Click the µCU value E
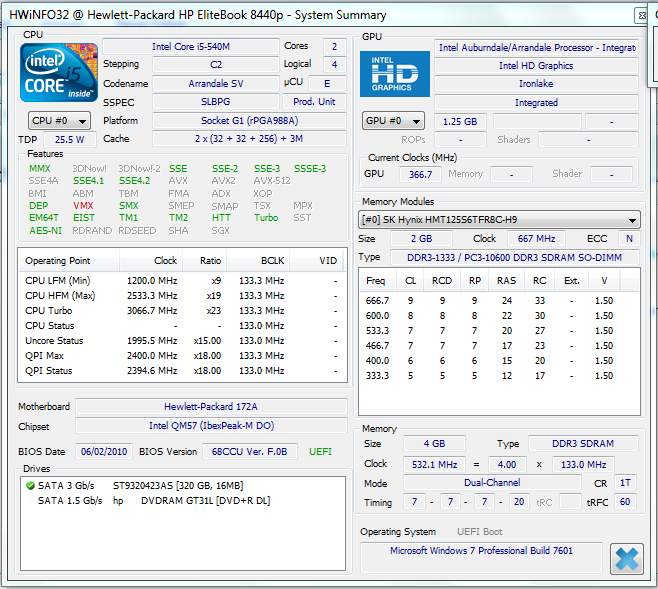The width and height of the screenshot is (658, 589). 327,83
